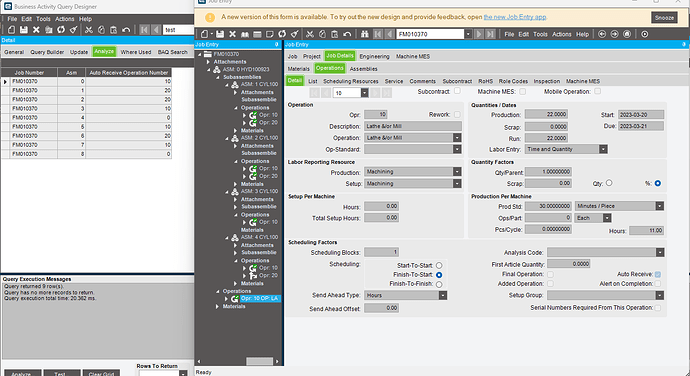Click the Clear (broom) icon in BAQ Designer toolbar
The image size is (690, 376).
pos(73,29)
